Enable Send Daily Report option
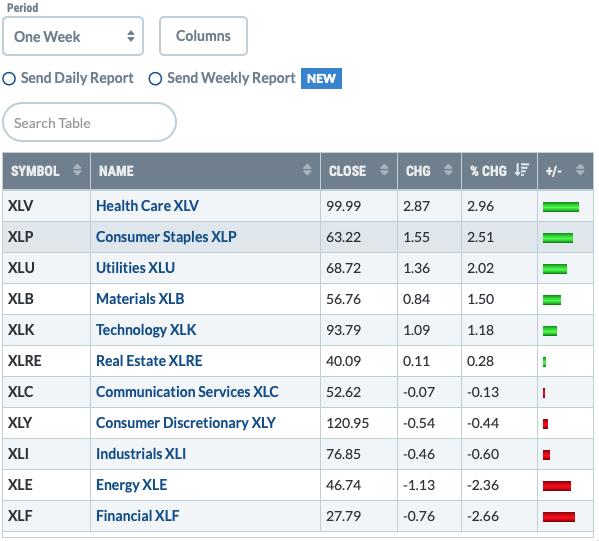 (x=9, y=79)
